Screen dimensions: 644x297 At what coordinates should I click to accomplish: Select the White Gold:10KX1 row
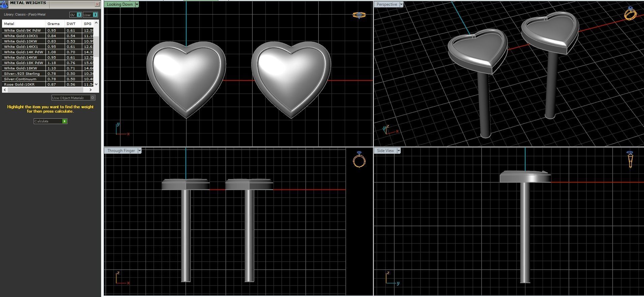pos(48,36)
